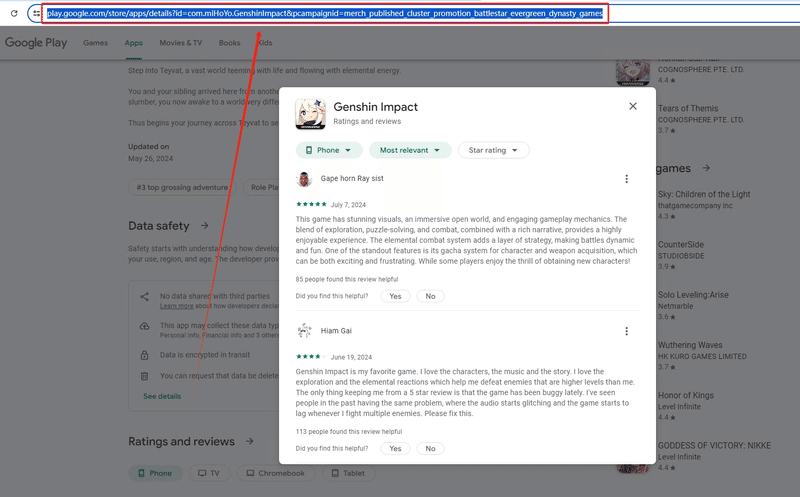This screenshot has width=800, height=497.
Task: Open the Data safety arrow
Action: [x=205, y=225]
